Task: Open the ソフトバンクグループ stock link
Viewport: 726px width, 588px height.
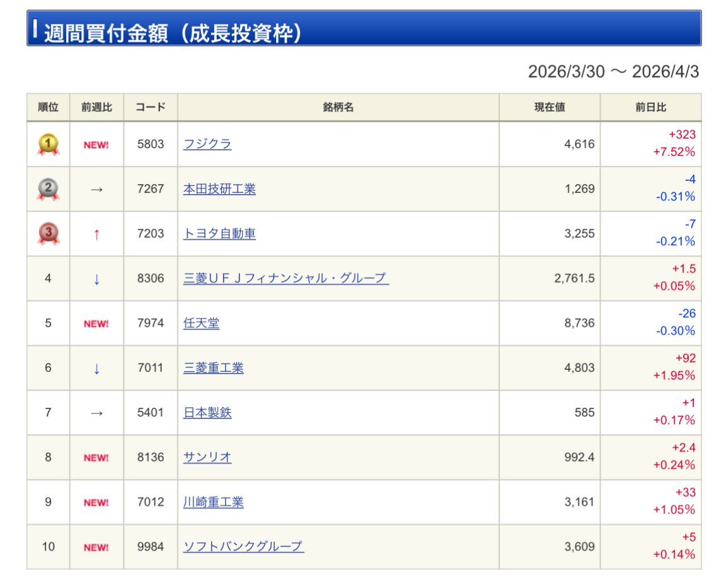Action: [243, 547]
